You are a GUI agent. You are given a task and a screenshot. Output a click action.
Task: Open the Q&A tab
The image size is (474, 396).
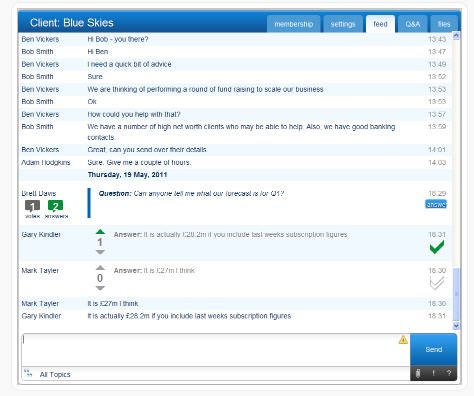413,24
